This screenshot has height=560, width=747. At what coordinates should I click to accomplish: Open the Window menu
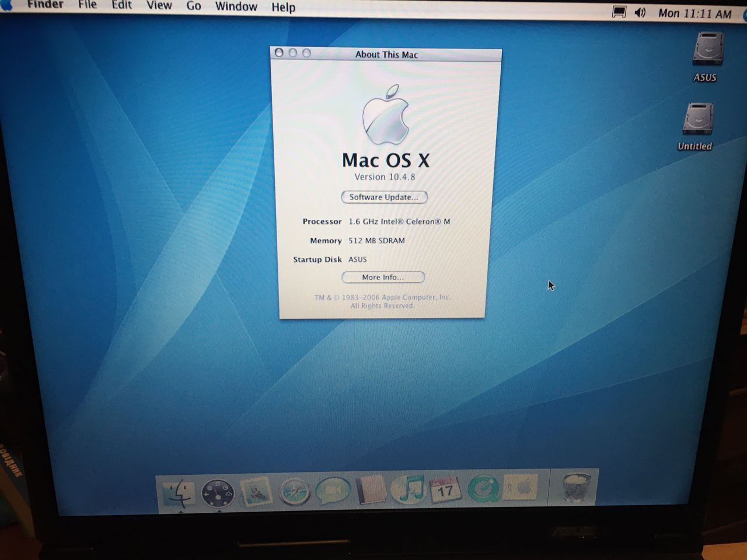(x=236, y=6)
